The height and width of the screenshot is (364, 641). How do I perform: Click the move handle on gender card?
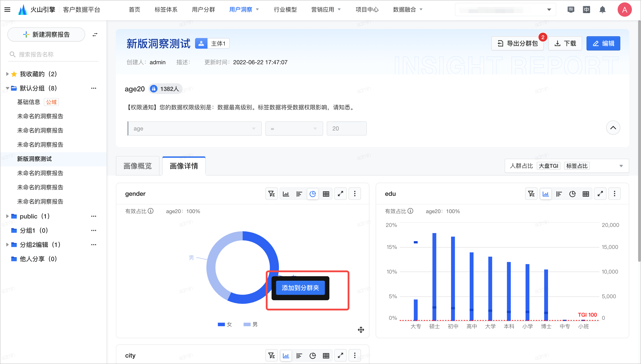pos(361,330)
